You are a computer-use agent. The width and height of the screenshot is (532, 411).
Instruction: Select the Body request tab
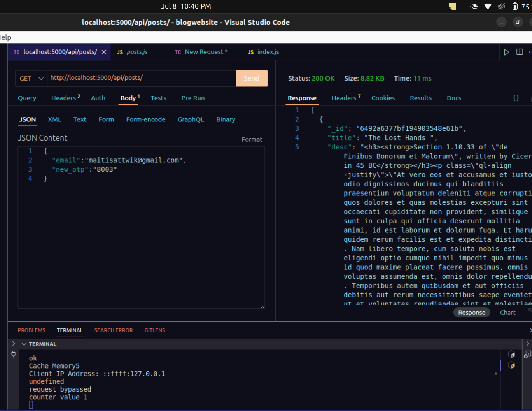130,98
